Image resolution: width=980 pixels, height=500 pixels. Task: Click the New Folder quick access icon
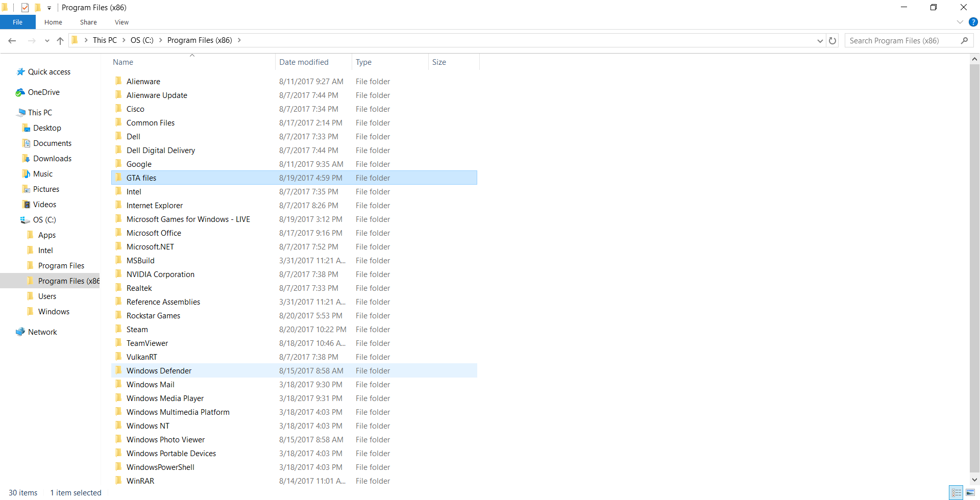point(37,8)
